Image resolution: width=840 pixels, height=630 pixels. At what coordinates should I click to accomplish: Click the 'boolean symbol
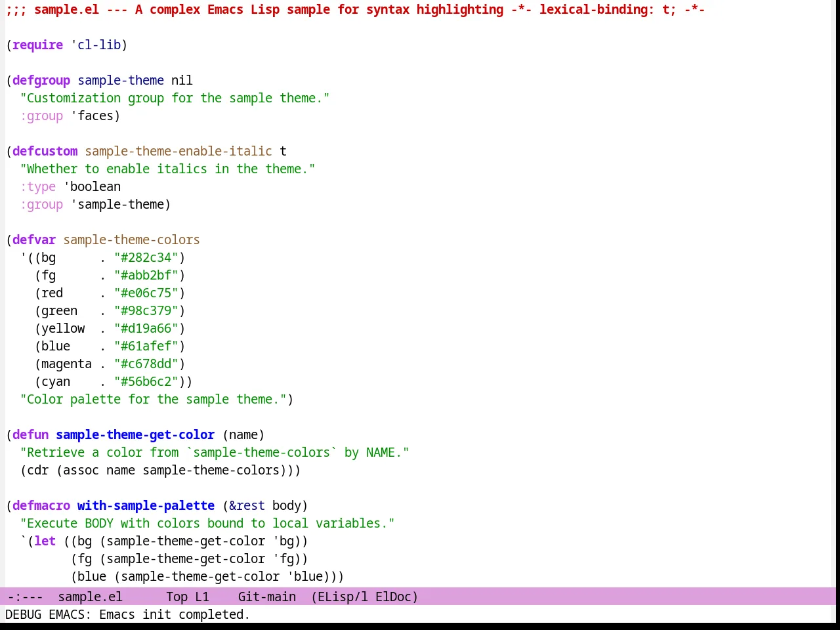[92, 186]
